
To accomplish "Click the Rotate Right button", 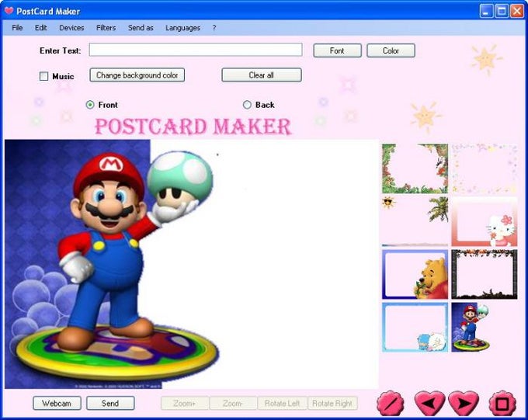I will [x=332, y=403].
